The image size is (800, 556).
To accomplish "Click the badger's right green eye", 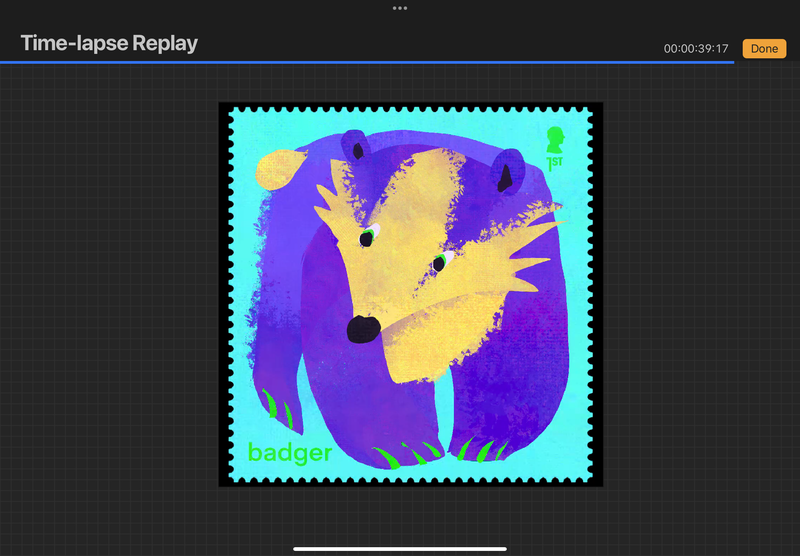I will [x=439, y=263].
